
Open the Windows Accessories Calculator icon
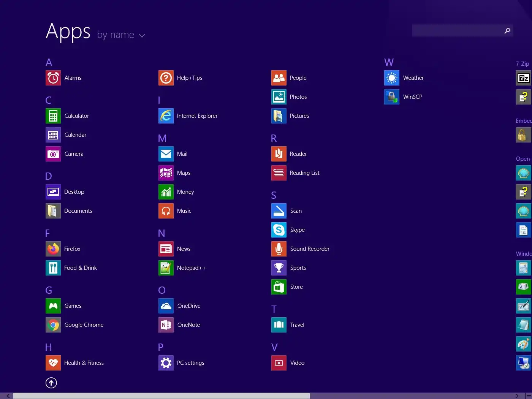click(x=524, y=268)
